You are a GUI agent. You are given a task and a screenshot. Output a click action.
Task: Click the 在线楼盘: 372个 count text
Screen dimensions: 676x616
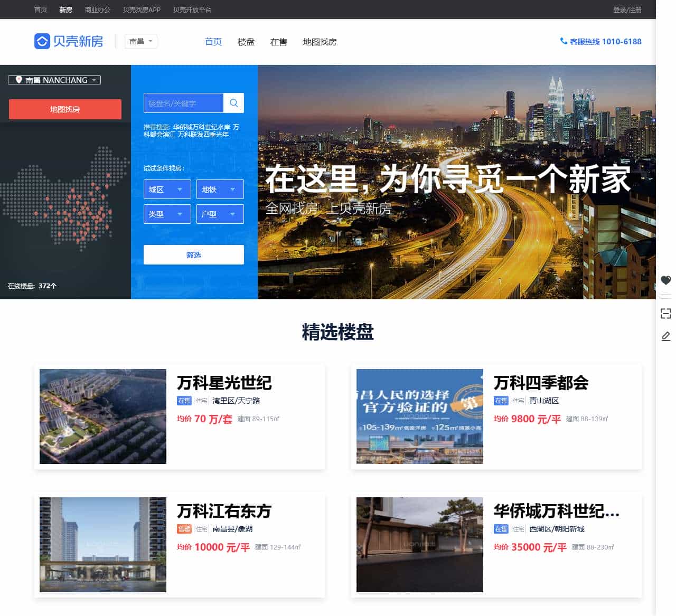[x=32, y=286]
